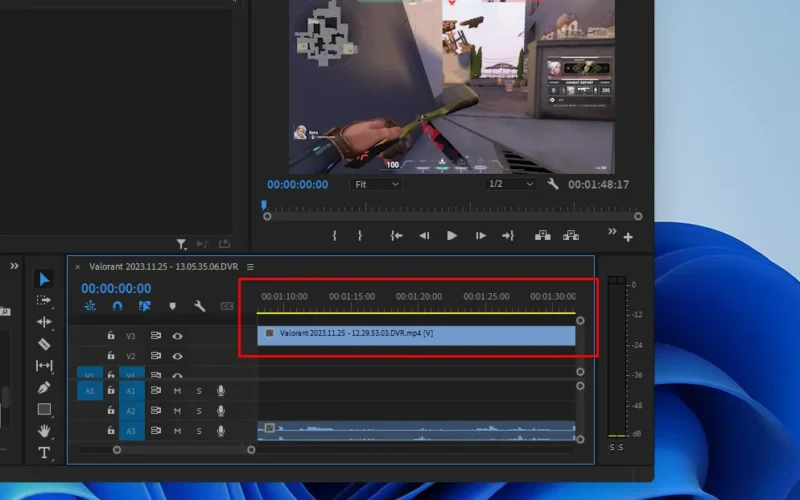Toggle sync lock on track A3
The image size is (800, 500).
(x=156, y=431)
